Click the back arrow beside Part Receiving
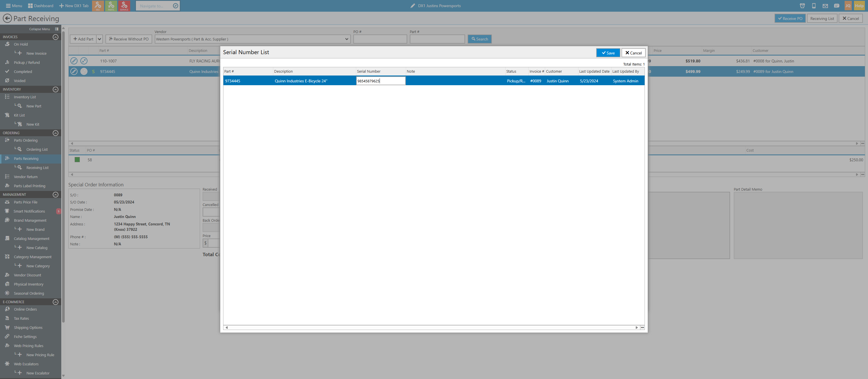This screenshot has width=868, height=379. point(7,19)
